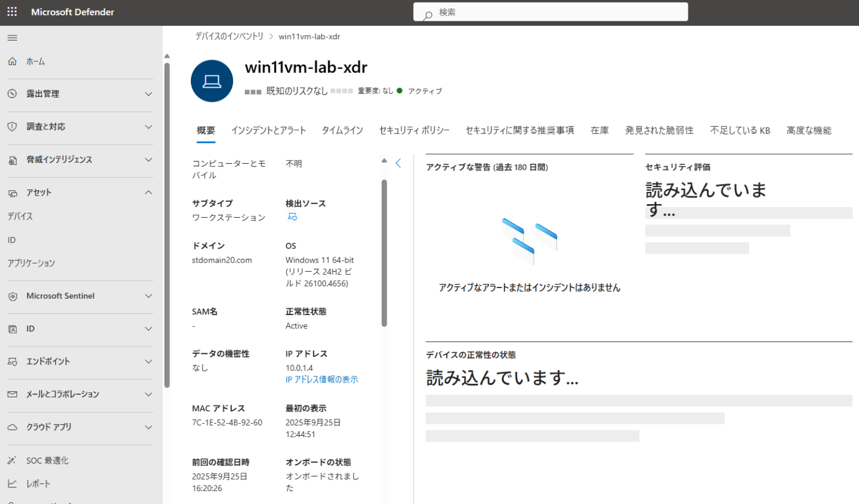Collapse アセット section chevron
Image resolution: width=859 pixels, height=504 pixels.
coord(148,192)
